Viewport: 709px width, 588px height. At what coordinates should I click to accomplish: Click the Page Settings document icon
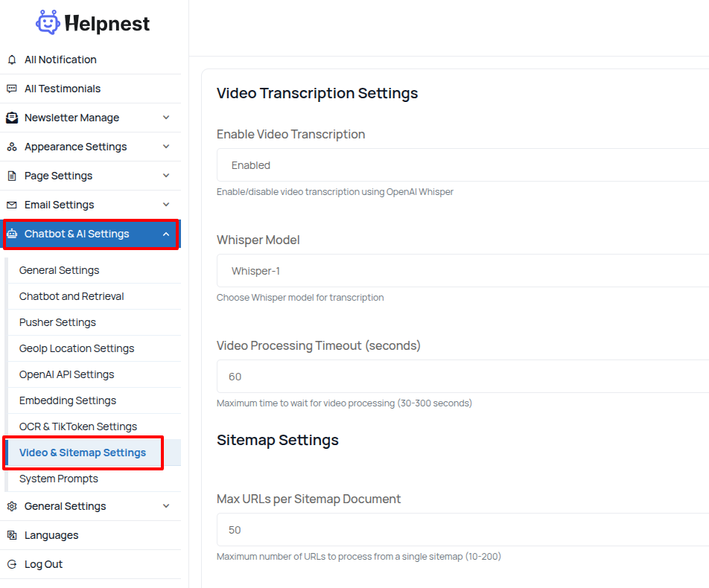point(11,176)
